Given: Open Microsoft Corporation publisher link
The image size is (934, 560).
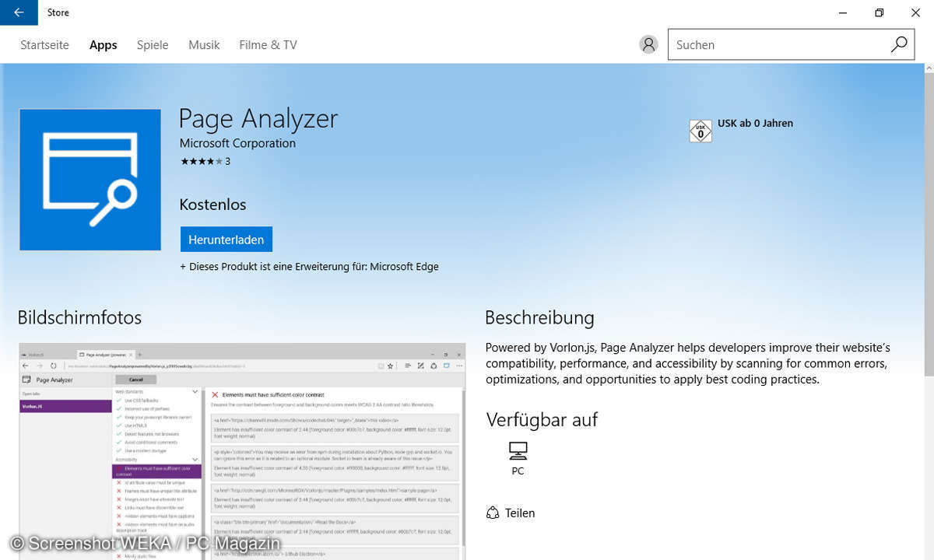Looking at the screenshot, I should point(237,143).
